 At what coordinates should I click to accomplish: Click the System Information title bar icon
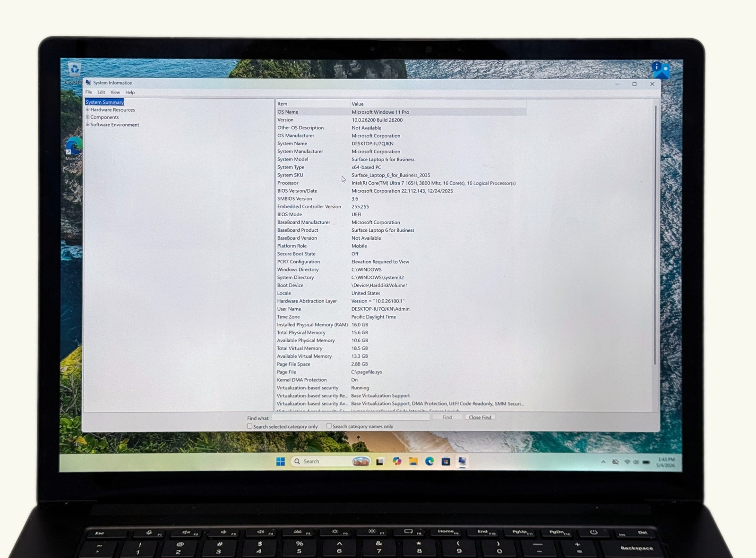[88, 83]
